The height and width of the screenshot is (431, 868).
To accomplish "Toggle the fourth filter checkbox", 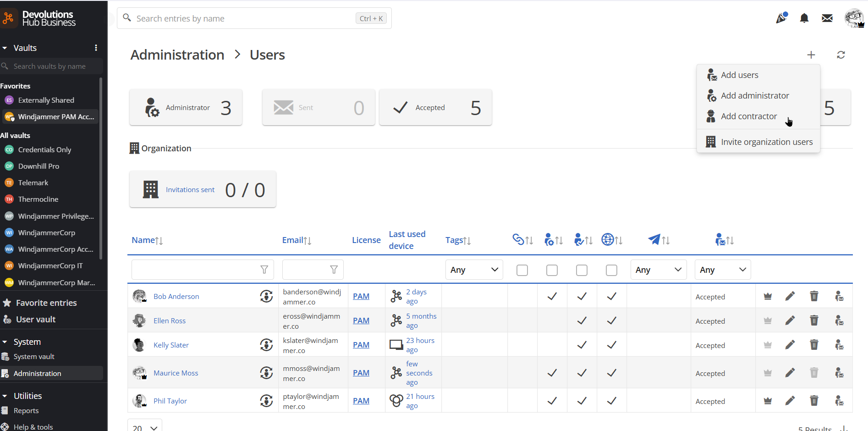I will pos(611,270).
